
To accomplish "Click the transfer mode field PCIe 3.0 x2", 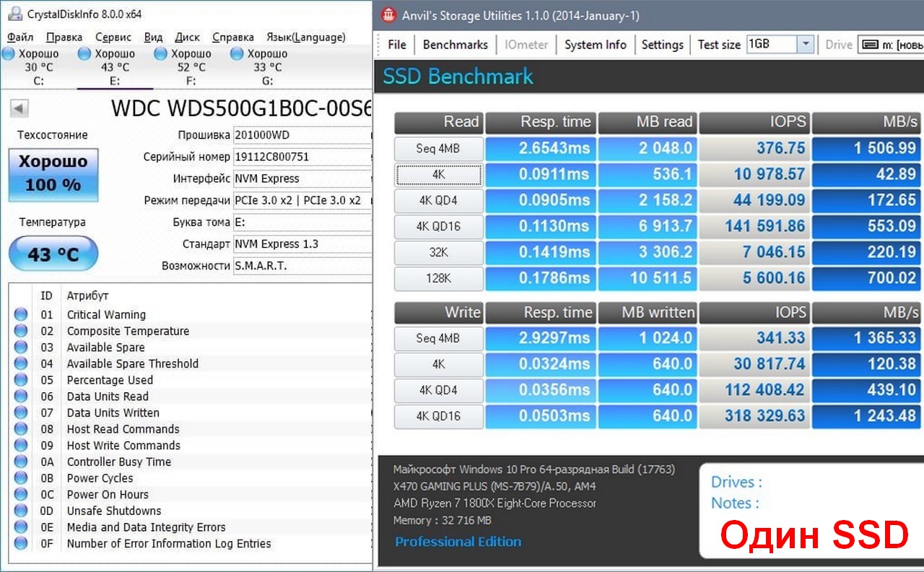I will pos(302,200).
